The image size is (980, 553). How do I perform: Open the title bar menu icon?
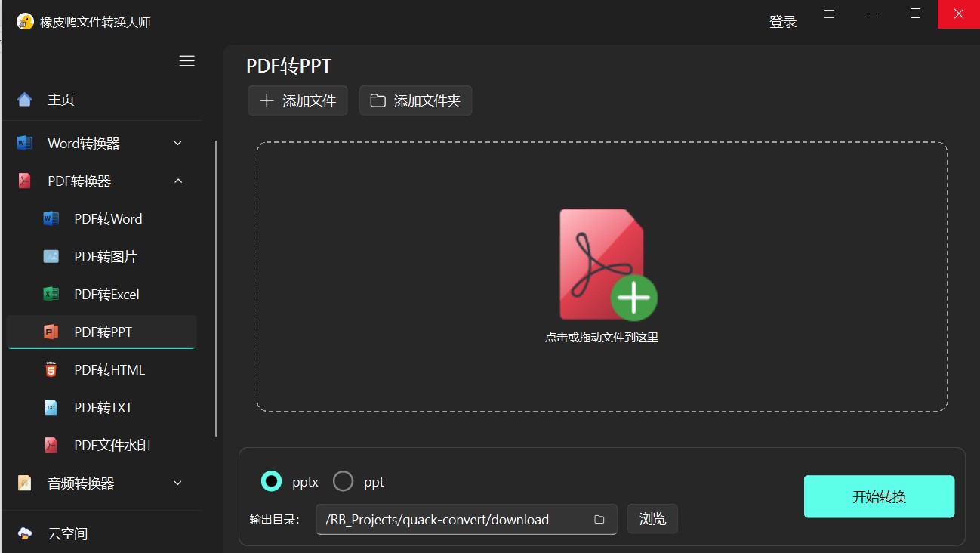[830, 14]
